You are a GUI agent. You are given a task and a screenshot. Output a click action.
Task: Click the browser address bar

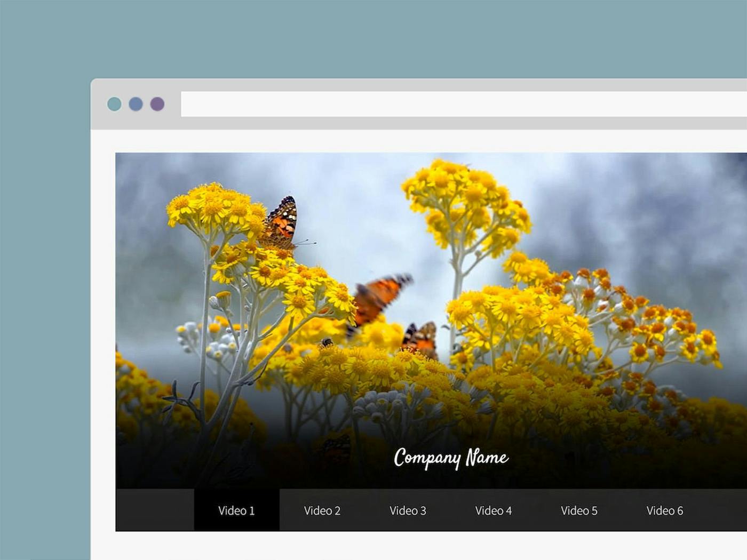[x=427, y=105]
